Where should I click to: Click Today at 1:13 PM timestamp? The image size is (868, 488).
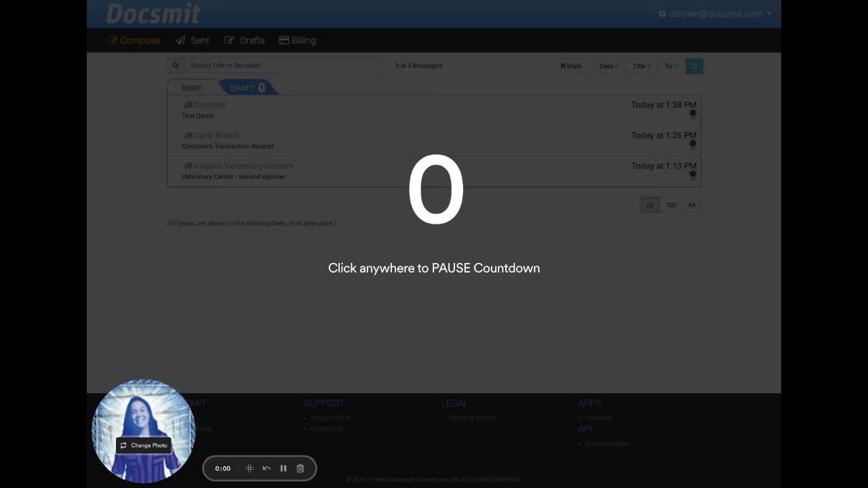(x=663, y=166)
